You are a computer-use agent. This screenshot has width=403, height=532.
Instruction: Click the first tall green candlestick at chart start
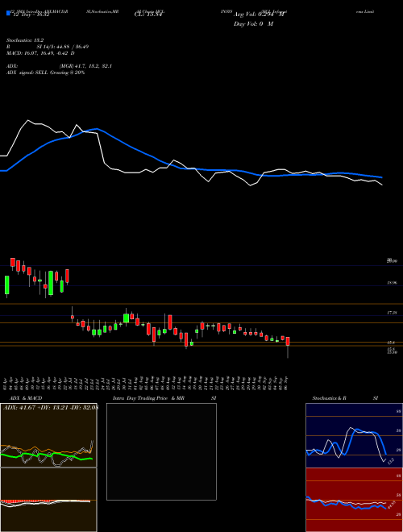[x=6, y=285]
